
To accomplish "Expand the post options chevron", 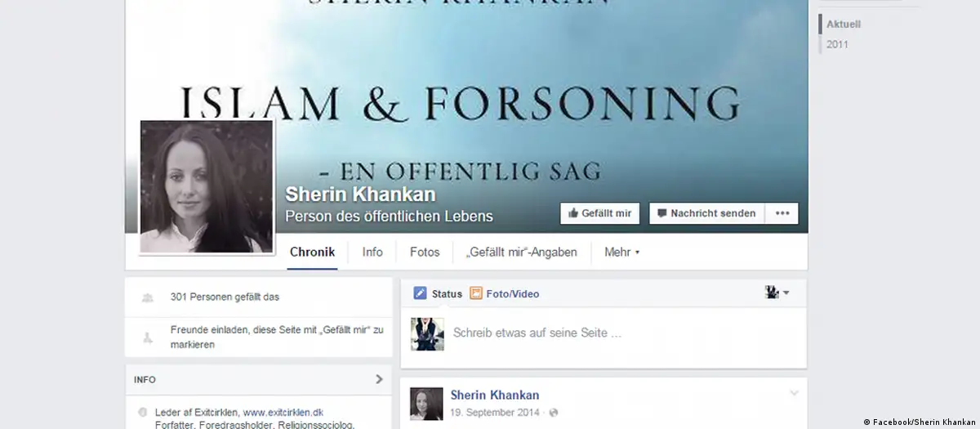I will pyautogui.click(x=794, y=394).
